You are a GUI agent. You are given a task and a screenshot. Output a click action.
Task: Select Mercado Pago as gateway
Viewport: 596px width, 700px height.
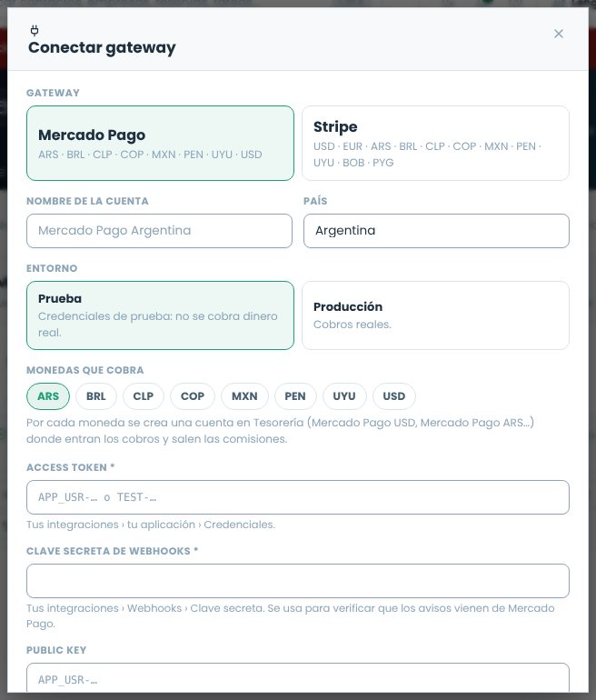pos(160,144)
